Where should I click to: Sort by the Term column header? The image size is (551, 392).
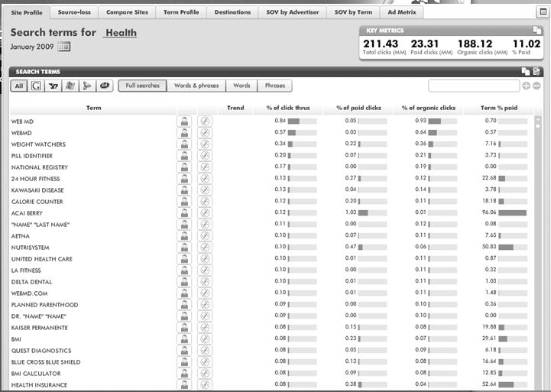(93, 108)
